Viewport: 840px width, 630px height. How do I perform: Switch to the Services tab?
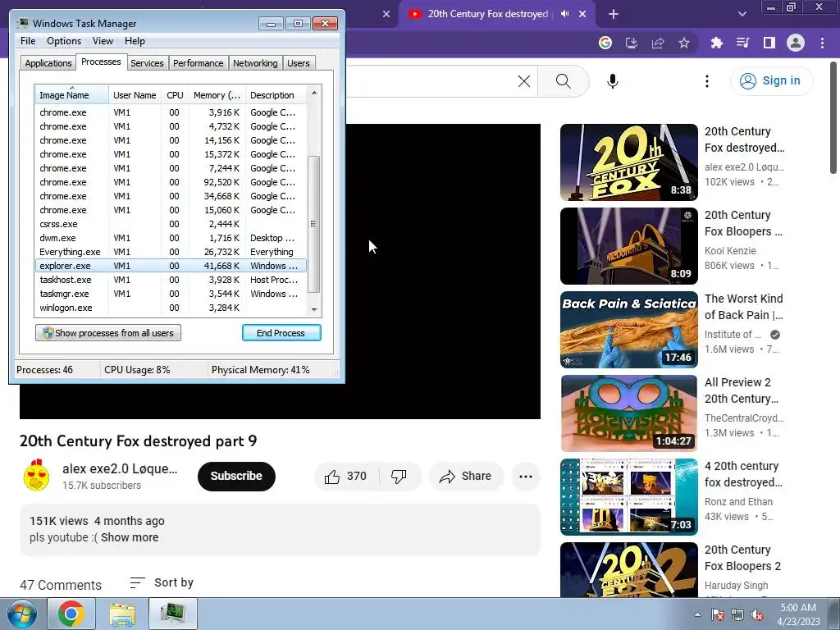click(147, 63)
